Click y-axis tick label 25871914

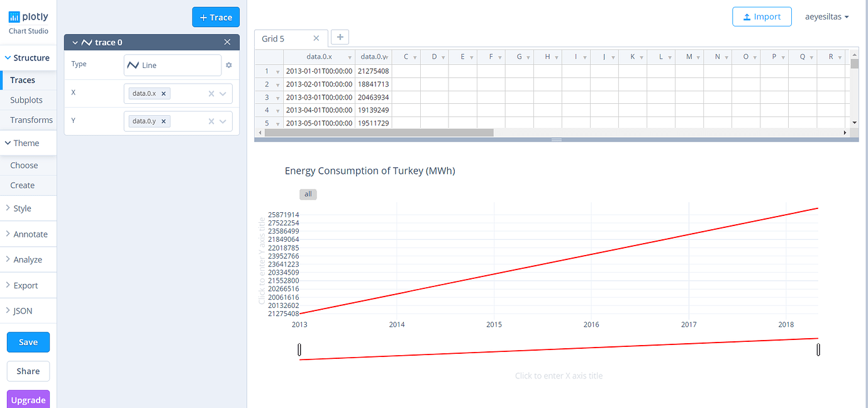pyautogui.click(x=284, y=215)
